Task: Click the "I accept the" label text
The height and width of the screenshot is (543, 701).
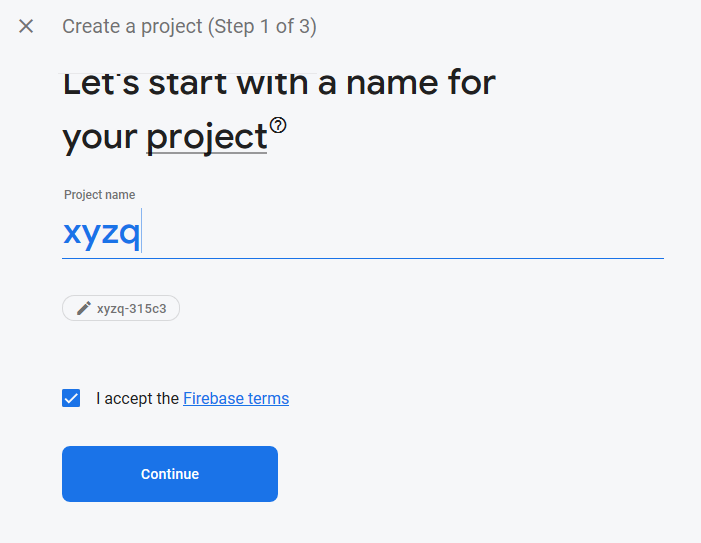Action: [137, 398]
